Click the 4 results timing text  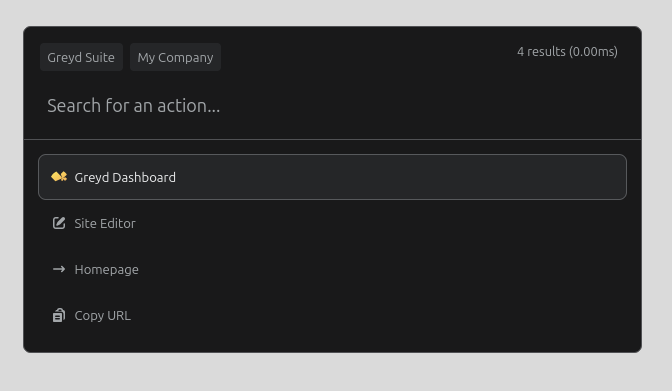(x=567, y=51)
